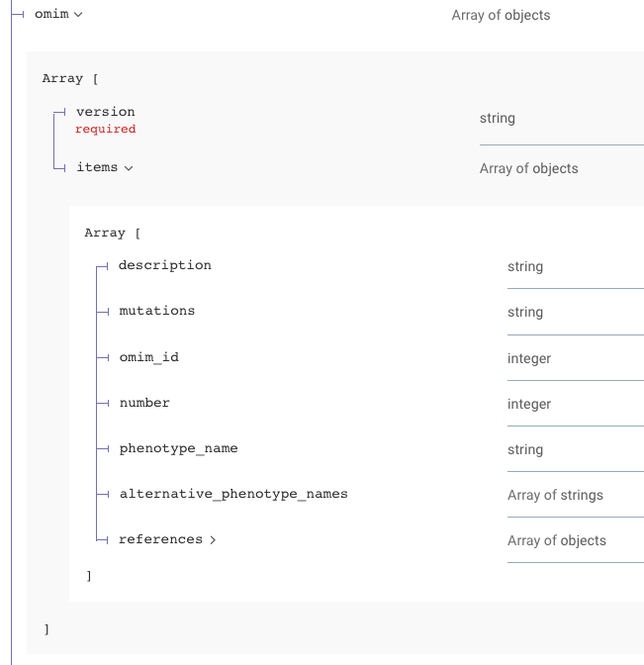Expand the references property chevron
This screenshot has width=644, height=665.
tap(213, 540)
